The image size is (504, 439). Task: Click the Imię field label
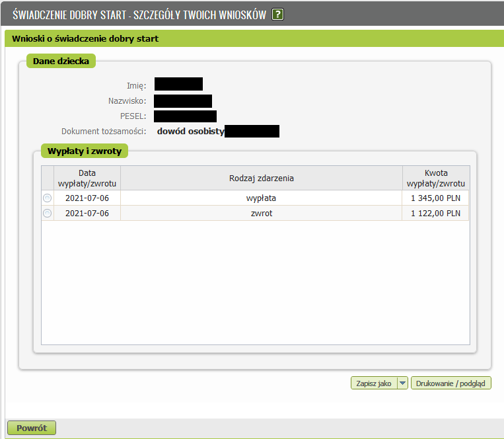136,86
